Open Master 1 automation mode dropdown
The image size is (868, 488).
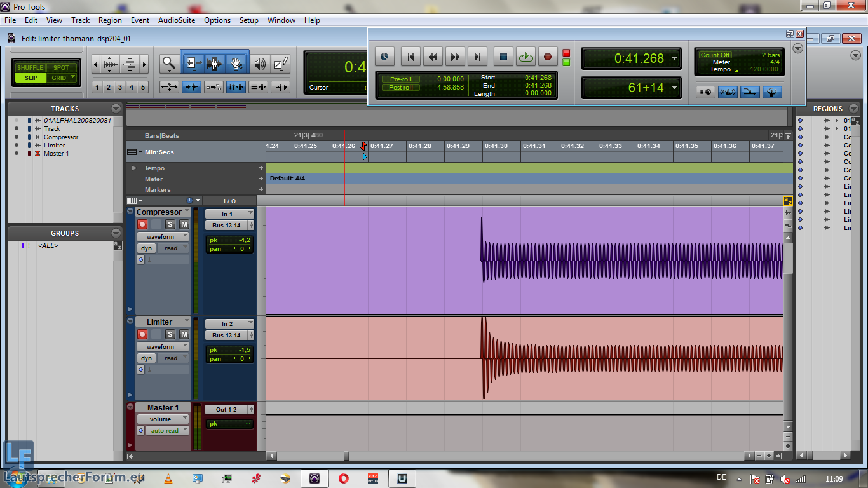(x=168, y=431)
